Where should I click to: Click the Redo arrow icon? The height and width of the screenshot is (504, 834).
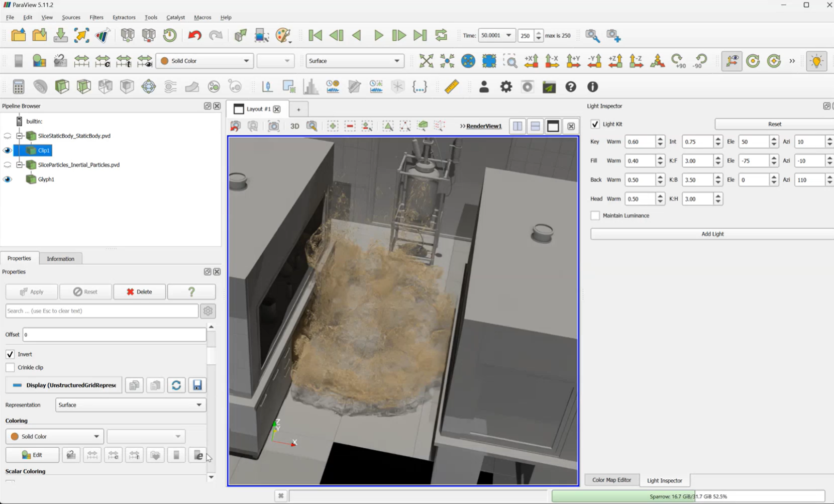(x=216, y=35)
